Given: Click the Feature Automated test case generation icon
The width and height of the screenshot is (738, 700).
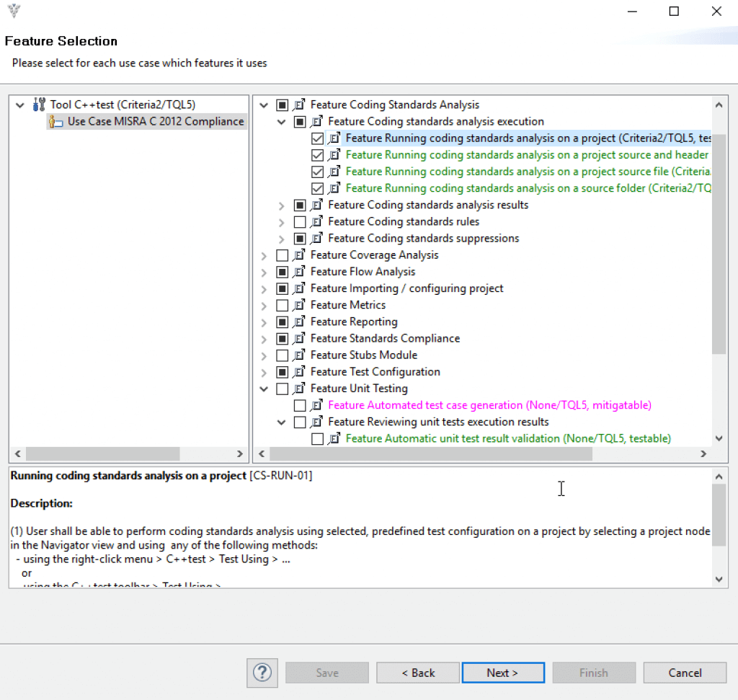Looking at the screenshot, I should pos(316,405).
